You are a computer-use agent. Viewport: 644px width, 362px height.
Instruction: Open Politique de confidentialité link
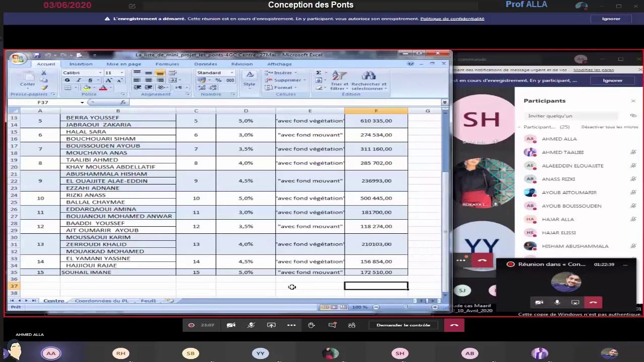(452, 19)
